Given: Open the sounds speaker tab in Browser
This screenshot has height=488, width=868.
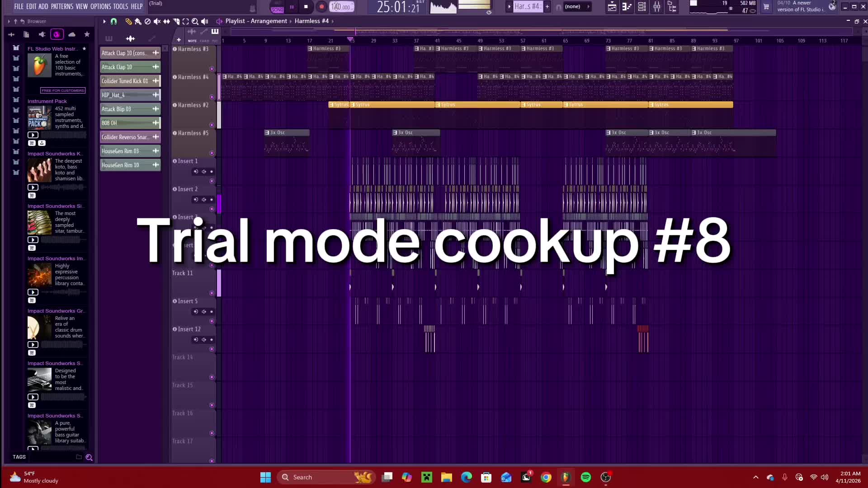Looking at the screenshot, I should (x=42, y=34).
